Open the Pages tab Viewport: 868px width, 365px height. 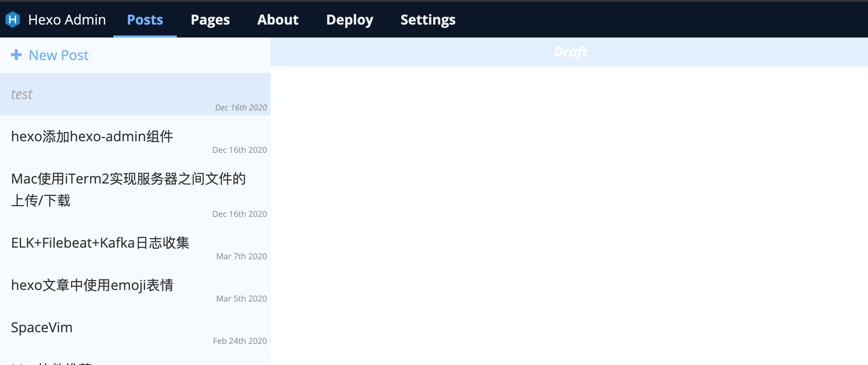210,20
